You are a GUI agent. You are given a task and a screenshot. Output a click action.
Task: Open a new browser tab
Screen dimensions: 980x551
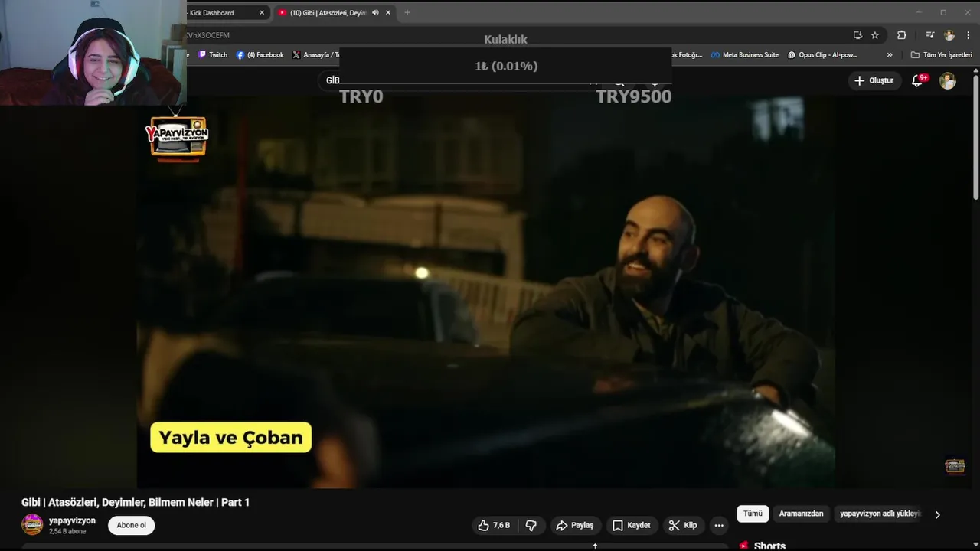(407, 12)
